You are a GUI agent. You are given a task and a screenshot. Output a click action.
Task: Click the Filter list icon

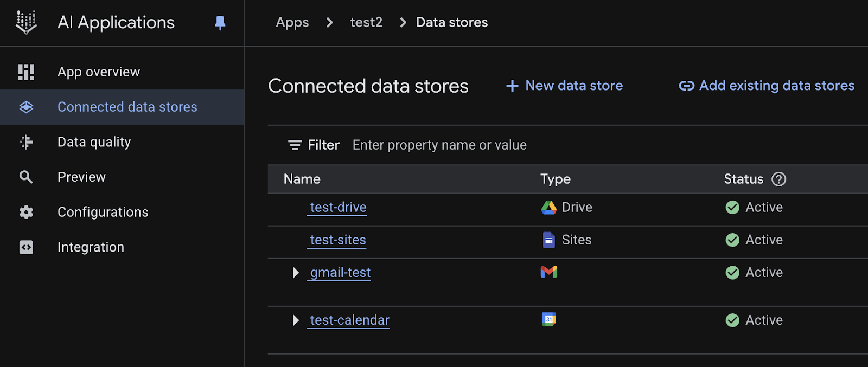295,145
